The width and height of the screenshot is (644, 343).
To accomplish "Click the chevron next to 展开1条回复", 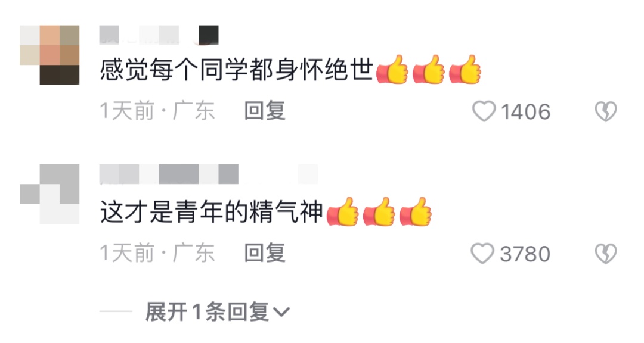I will (281, 313).
